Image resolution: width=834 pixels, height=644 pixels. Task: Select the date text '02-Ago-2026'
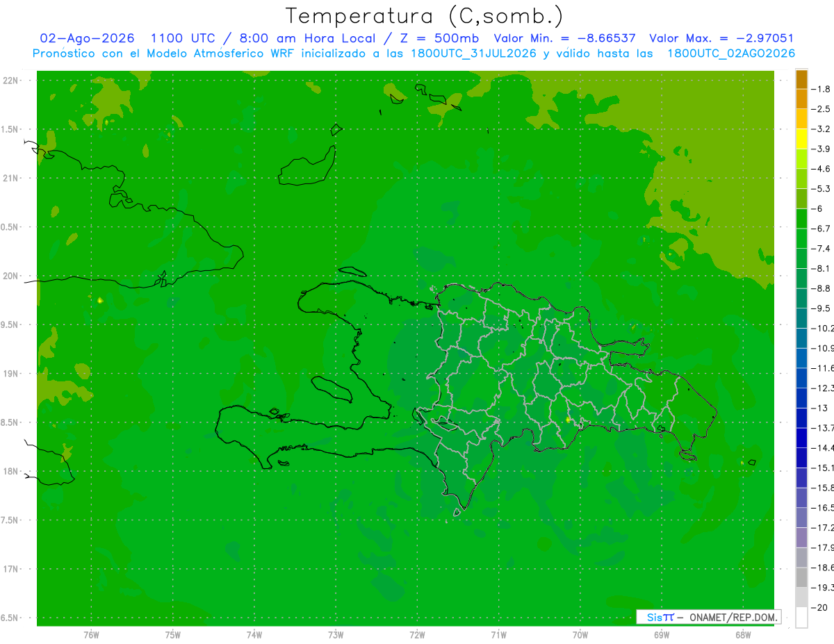88,38
